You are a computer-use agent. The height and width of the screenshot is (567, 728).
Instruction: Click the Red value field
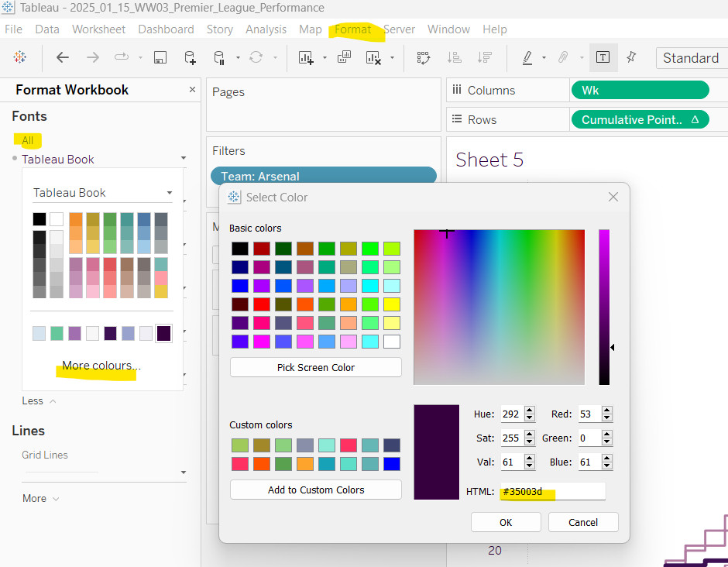(589, 414)
